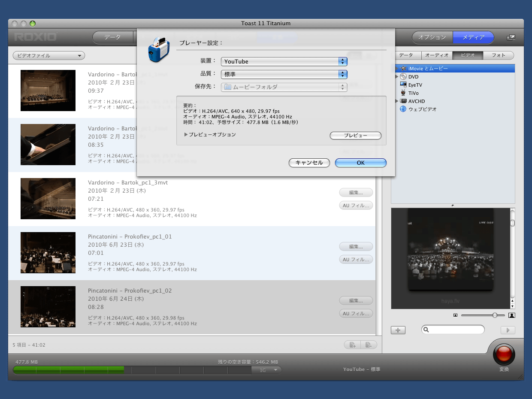Expand the AVCHD tree item
The width and height of the screenshot is (532, 399).
(x=396, y=101)
